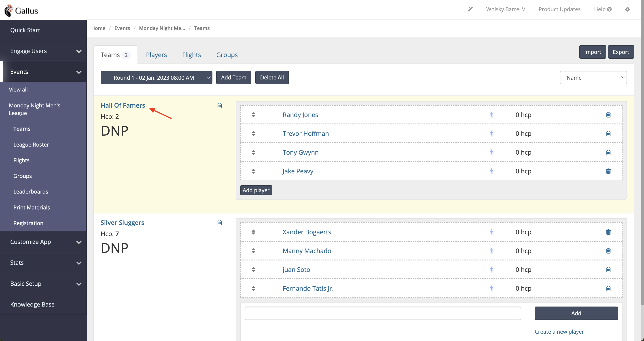Click the Delete All button
This screenshot has height=341, width=644.
click(272, 78)
